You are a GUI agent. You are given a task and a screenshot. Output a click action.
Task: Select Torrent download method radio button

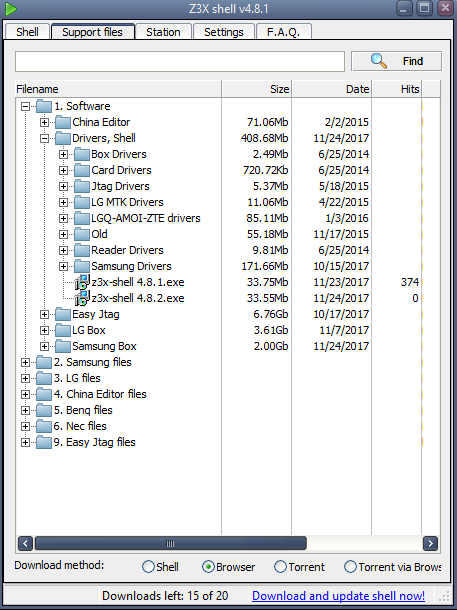pos(280,567)
